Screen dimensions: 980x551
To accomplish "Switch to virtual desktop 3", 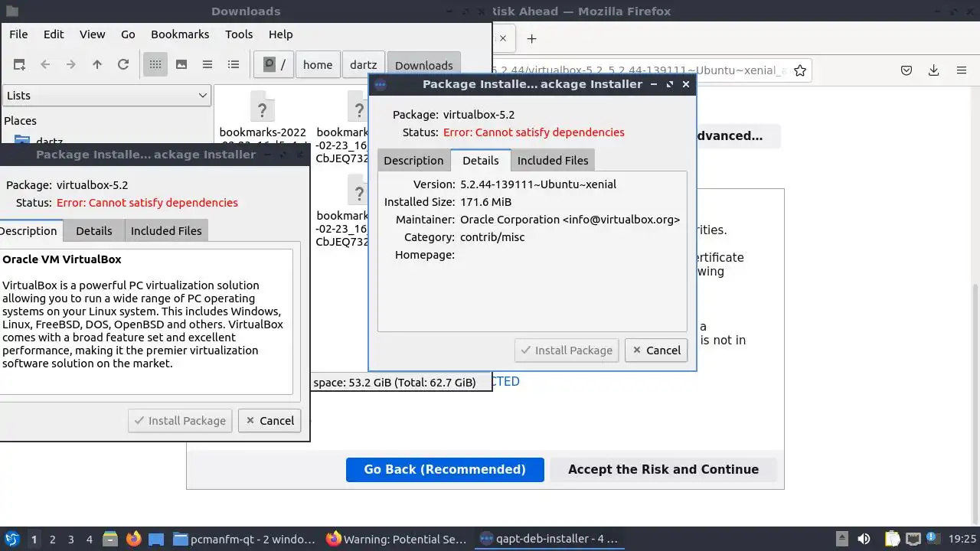I will pyautogui.click(x=71, y=540).
